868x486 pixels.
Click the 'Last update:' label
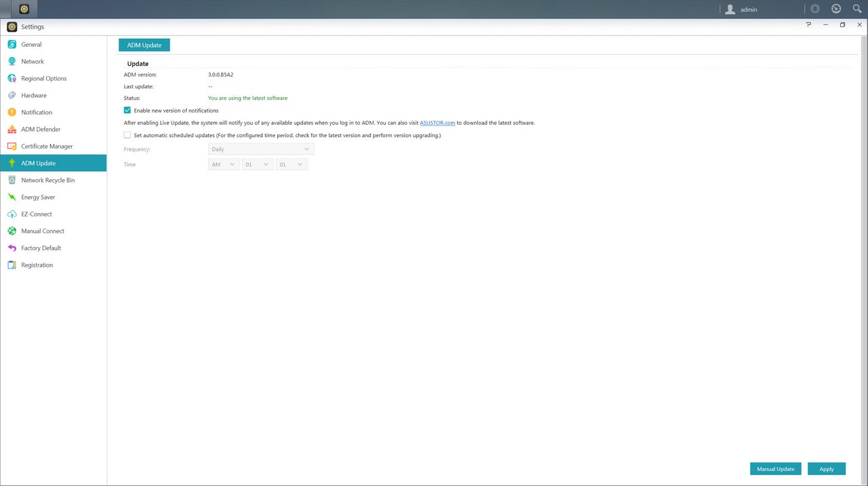(x=138, y=87)
